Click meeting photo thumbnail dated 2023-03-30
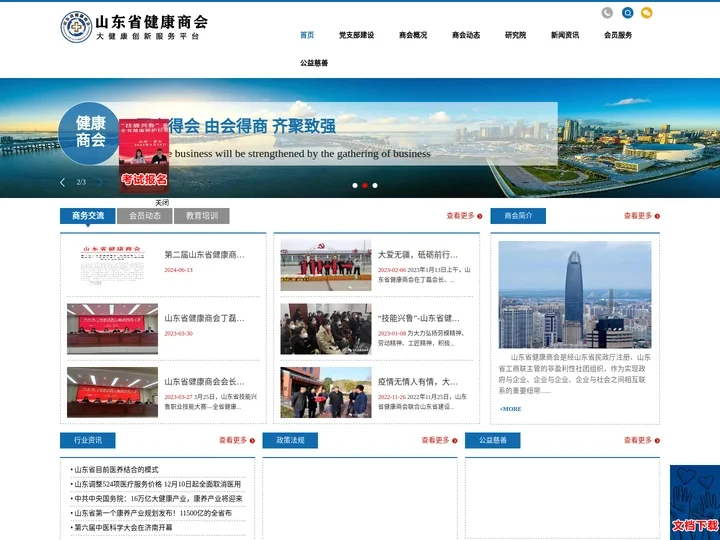Viewport: 720px width, 540px height. [x=112, y=329]
